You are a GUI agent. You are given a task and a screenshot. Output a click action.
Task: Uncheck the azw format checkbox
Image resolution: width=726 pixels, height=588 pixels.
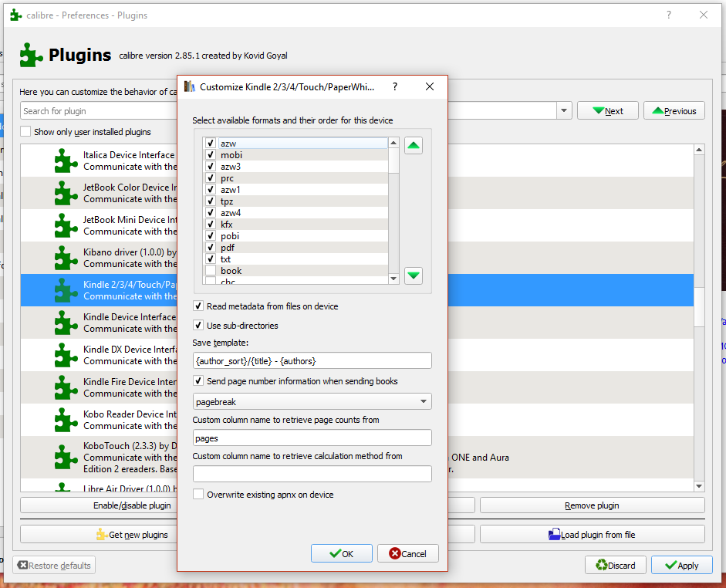[x=211, y=143]
